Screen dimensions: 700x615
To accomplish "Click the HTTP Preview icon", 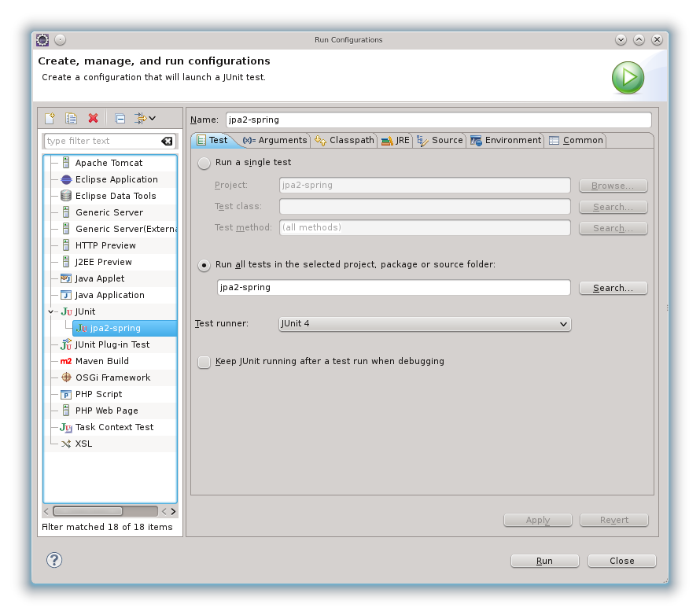I will coord(66,245).
